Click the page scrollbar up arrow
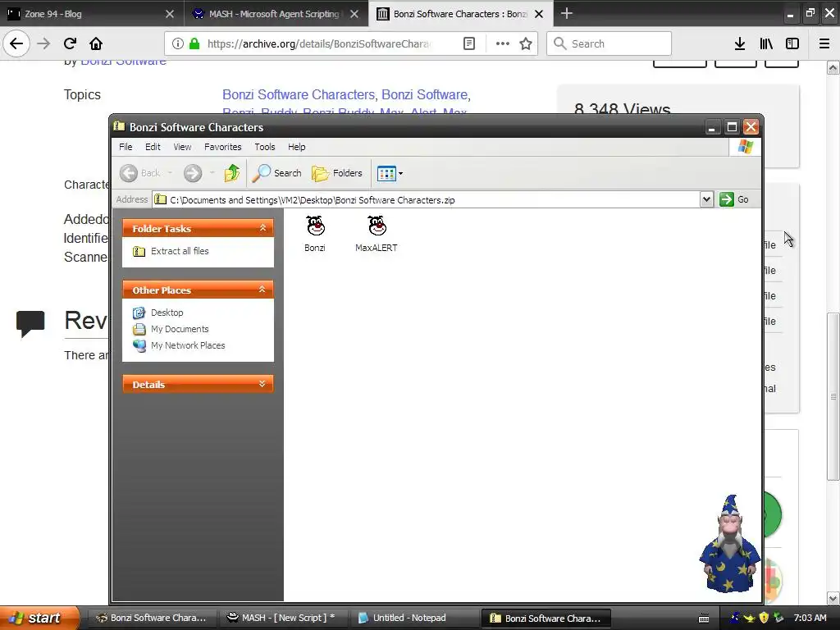 pyautogui.click(x=833, y=67)
